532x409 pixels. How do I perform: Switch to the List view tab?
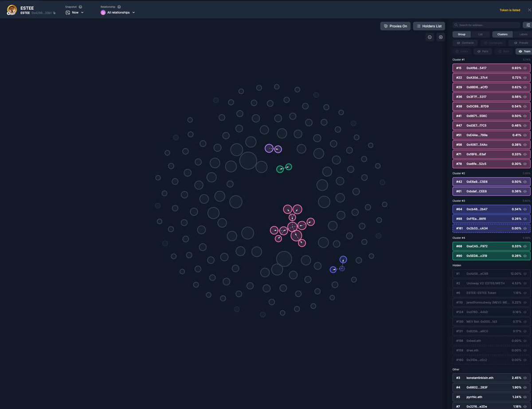pyautogui.click(x=481, y=34)
